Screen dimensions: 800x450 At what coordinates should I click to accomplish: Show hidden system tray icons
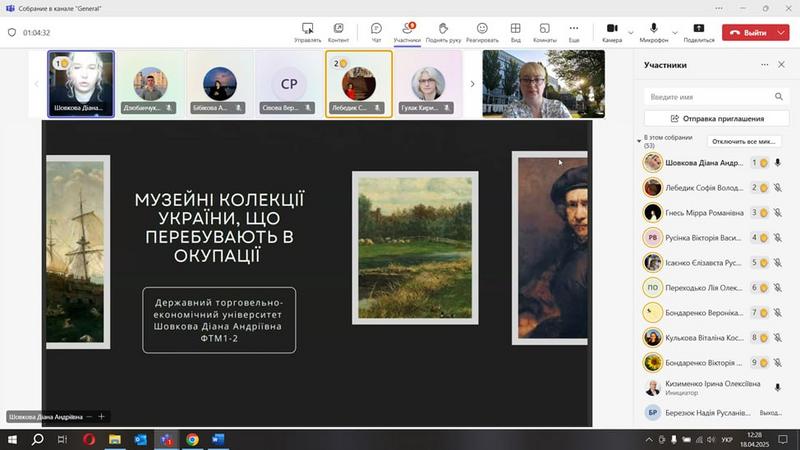[x=648, y=439]
